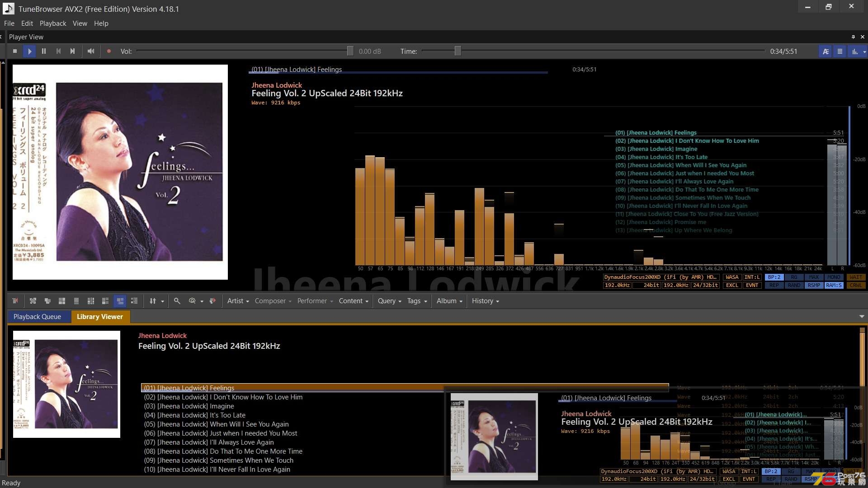Screen dimensions: 868x488
Task: Click the stacked covers view icon
Action: (47, 301)
